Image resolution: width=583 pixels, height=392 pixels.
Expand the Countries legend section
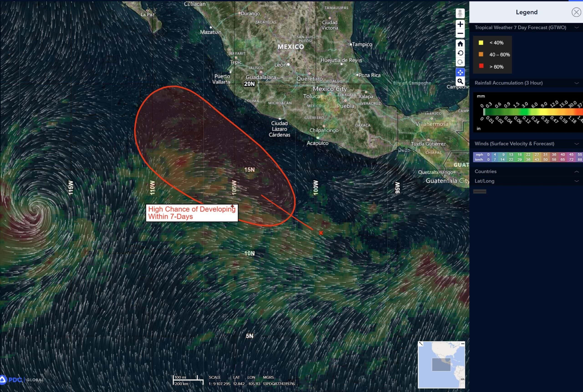[x=576, y=172]
